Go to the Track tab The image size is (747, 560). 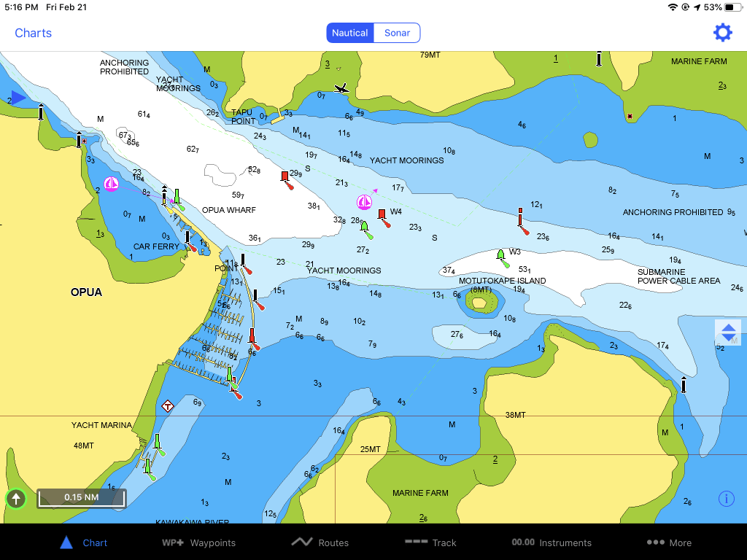coord(430,542)
